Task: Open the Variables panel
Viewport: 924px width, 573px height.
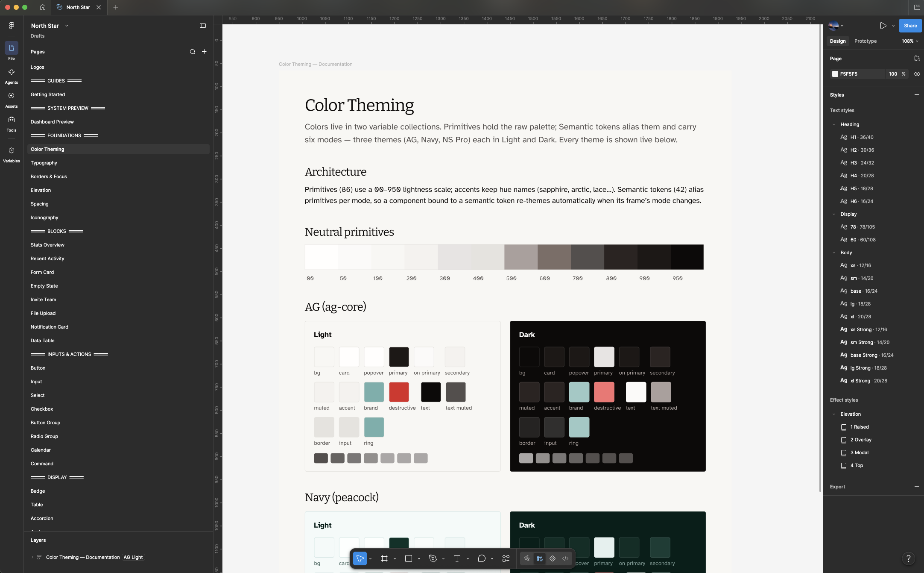Action: coord(12,154)
